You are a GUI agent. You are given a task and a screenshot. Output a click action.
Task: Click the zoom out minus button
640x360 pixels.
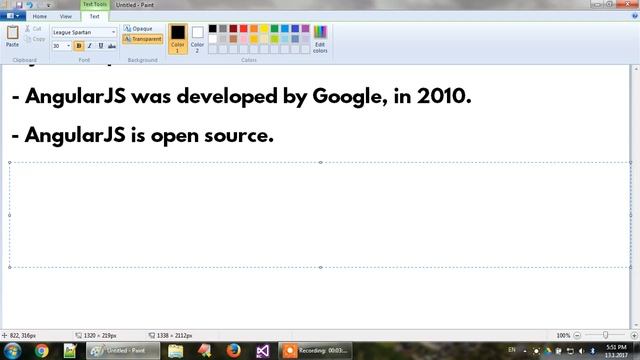pos(577,336)
